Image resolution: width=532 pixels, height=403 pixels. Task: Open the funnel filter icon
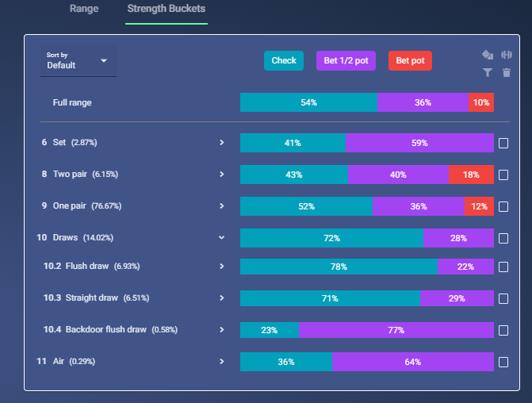pos(488,72)
